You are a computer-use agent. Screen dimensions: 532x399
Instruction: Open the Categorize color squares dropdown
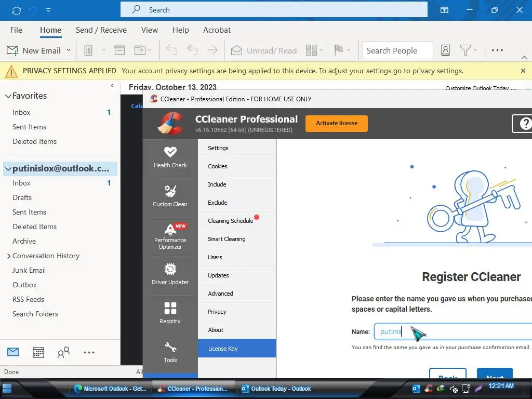click(x=314, y=50)
